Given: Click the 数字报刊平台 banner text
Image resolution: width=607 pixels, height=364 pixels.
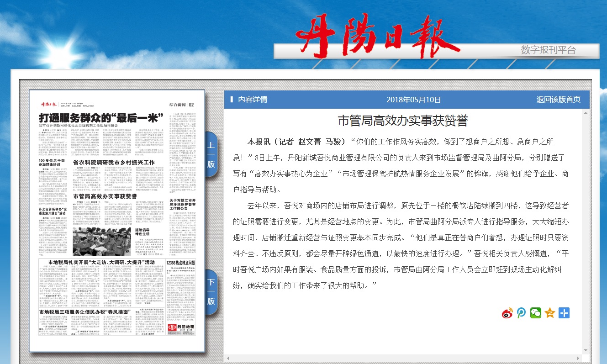Looking at the screenshot, I should pos(548,50).
